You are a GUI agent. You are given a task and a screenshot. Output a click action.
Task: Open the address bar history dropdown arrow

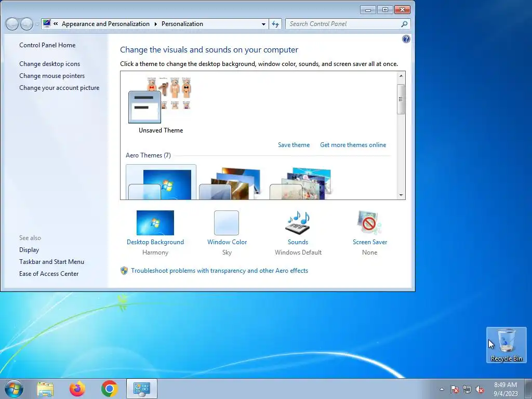click(263, 24)
